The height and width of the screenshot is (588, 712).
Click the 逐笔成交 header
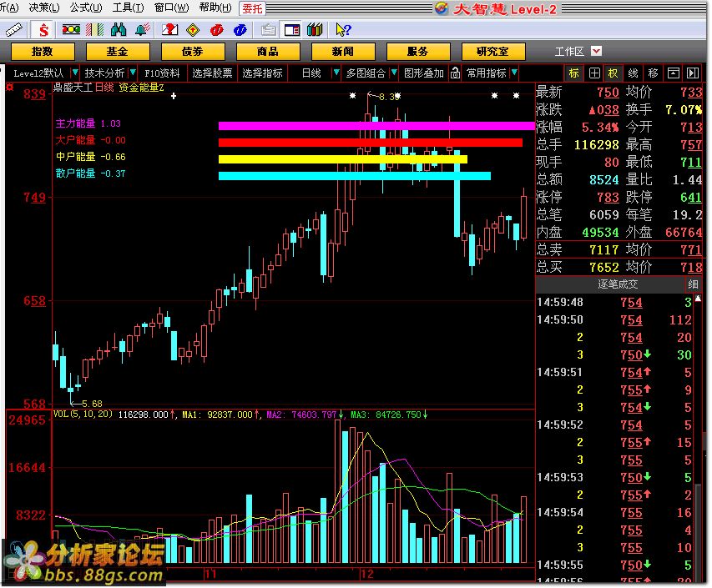coord(618,284)
